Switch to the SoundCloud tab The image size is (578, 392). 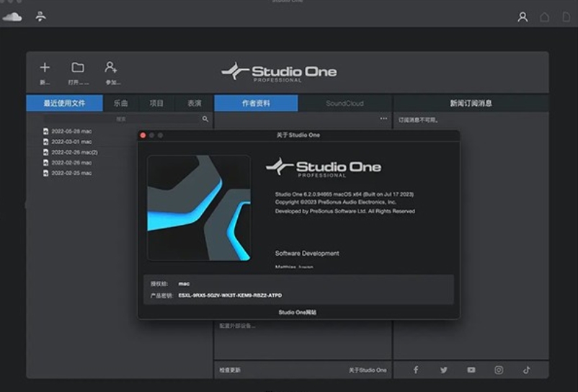point(344,103)
